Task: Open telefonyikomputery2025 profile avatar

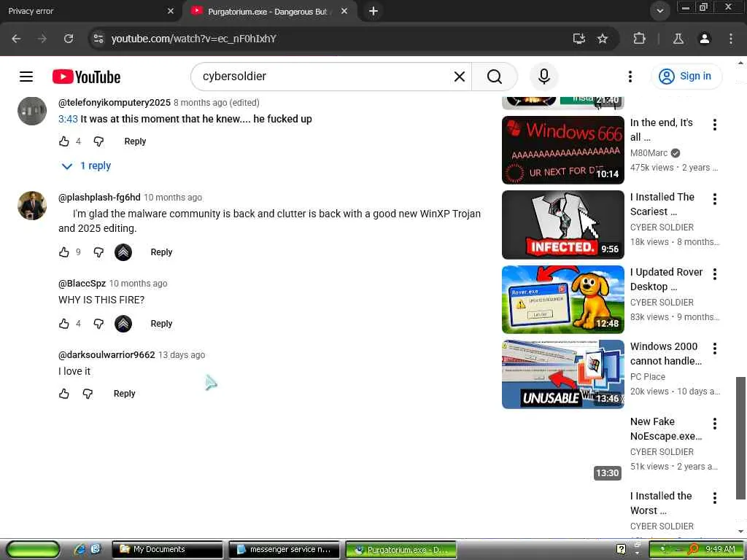Action: pos(32,111)
